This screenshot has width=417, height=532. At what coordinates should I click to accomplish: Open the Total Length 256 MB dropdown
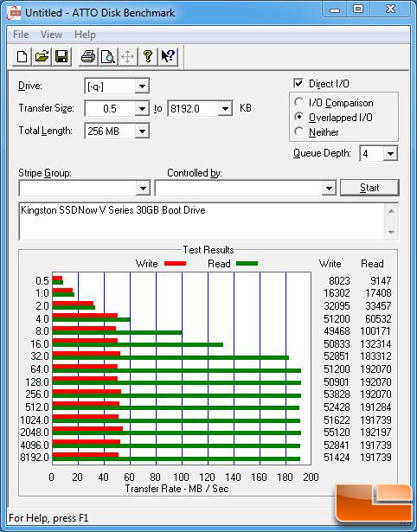tap(142, 131)
